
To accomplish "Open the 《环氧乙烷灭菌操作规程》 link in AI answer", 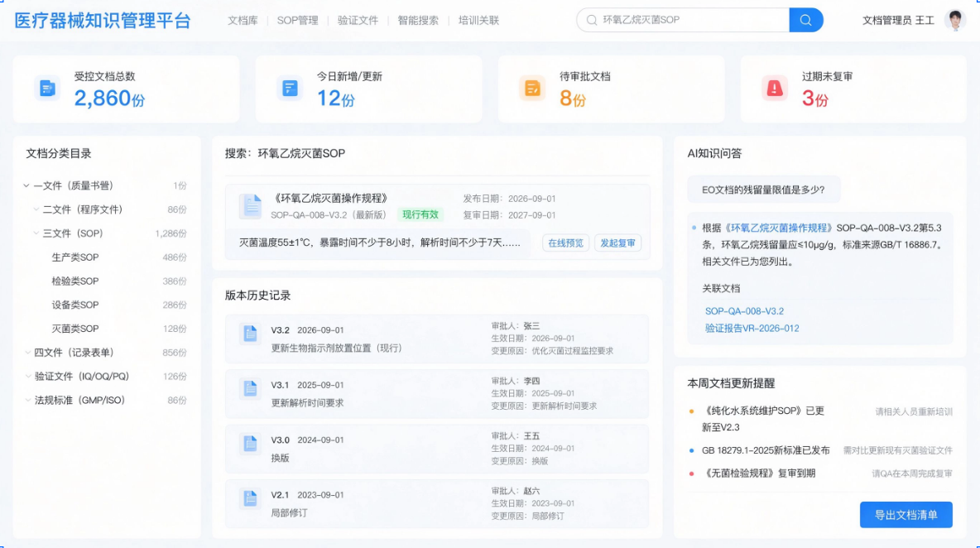I will 778,228.
